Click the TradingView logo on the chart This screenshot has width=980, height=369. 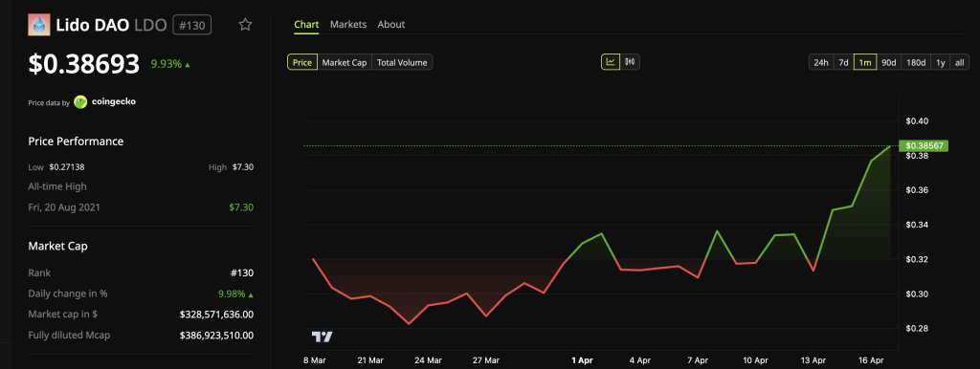[x=322, y=337]
